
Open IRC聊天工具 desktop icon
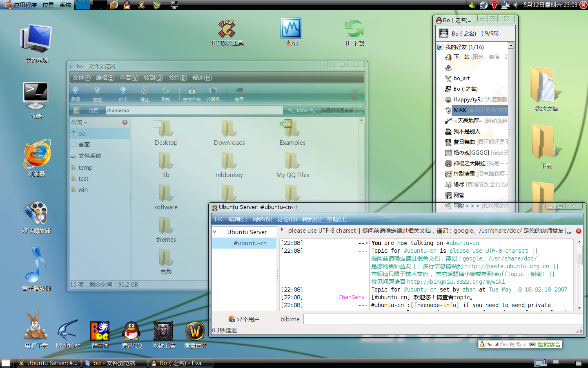point(227,33)
